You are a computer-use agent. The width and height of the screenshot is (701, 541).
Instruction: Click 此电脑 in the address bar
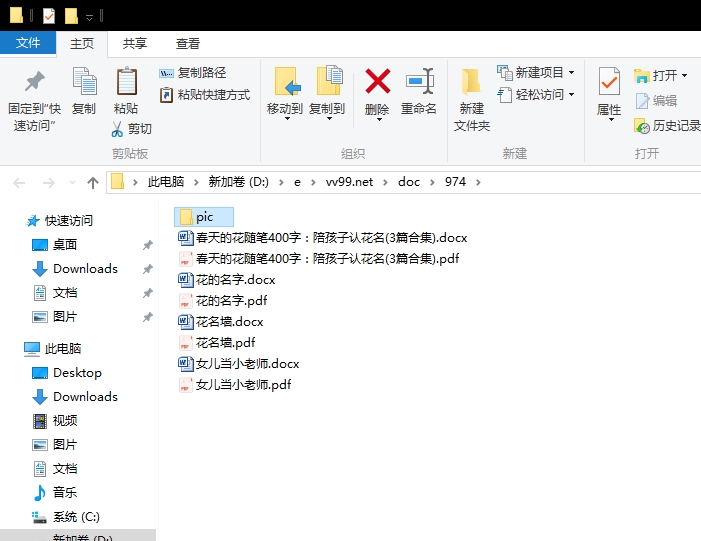point(166,182)
